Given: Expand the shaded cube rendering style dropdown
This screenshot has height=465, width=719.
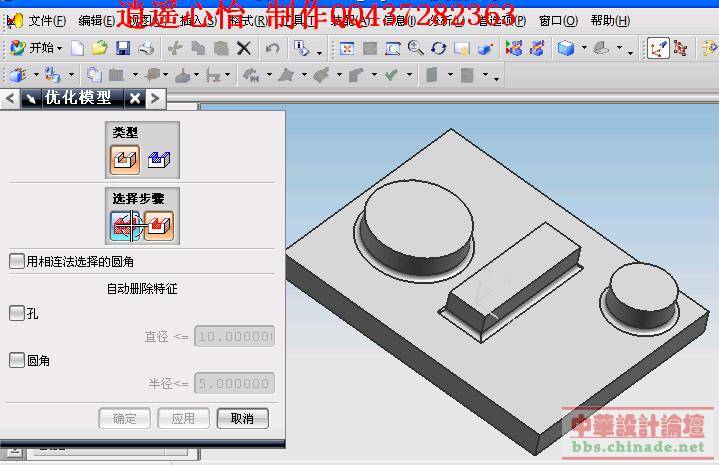Looking at the screenshot, I should coord(583,49).
